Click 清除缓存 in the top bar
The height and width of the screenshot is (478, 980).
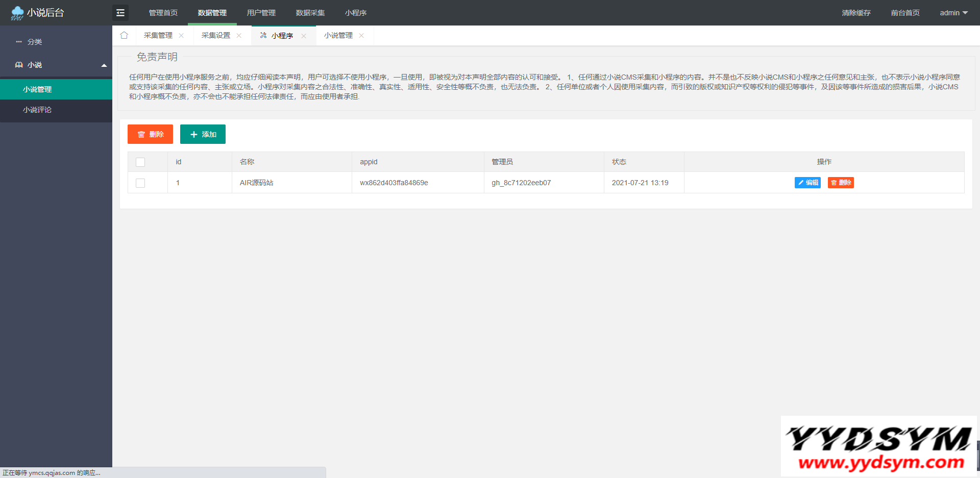856,13
